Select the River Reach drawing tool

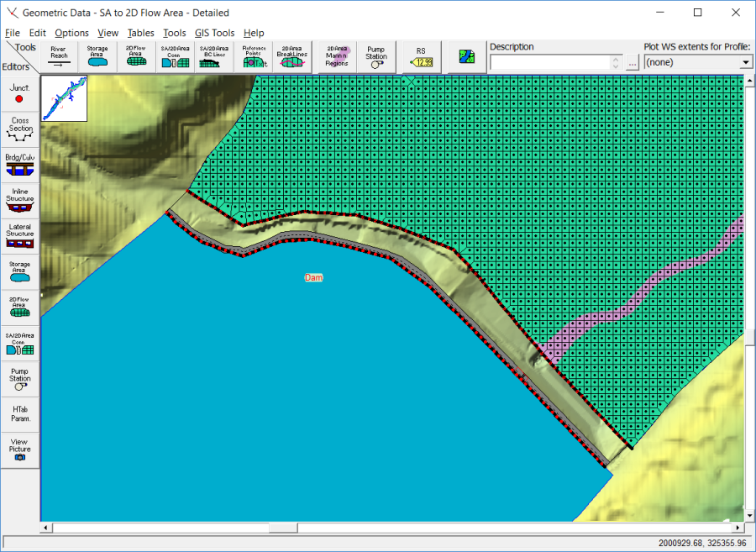[x=59, y=56]
